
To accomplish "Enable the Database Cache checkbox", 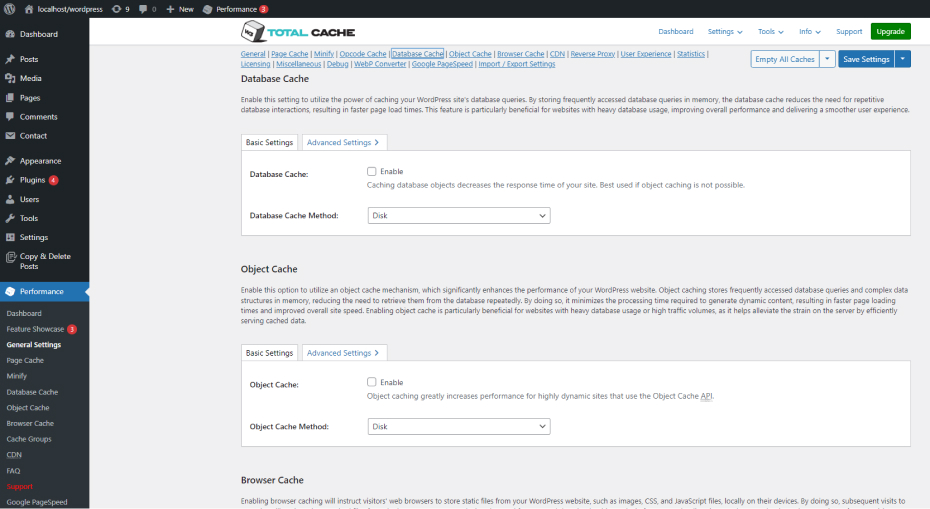I will point(372,172).
